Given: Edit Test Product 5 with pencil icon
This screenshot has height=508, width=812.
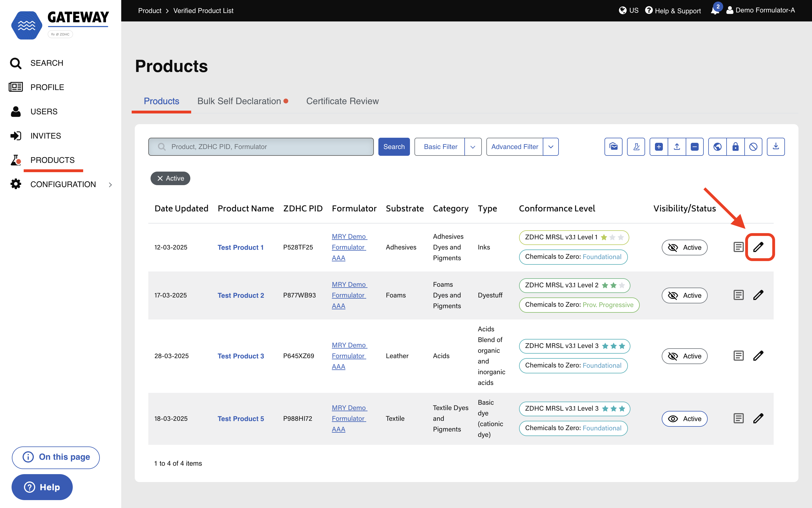Looking at the screenshot, I should (758, 418).
